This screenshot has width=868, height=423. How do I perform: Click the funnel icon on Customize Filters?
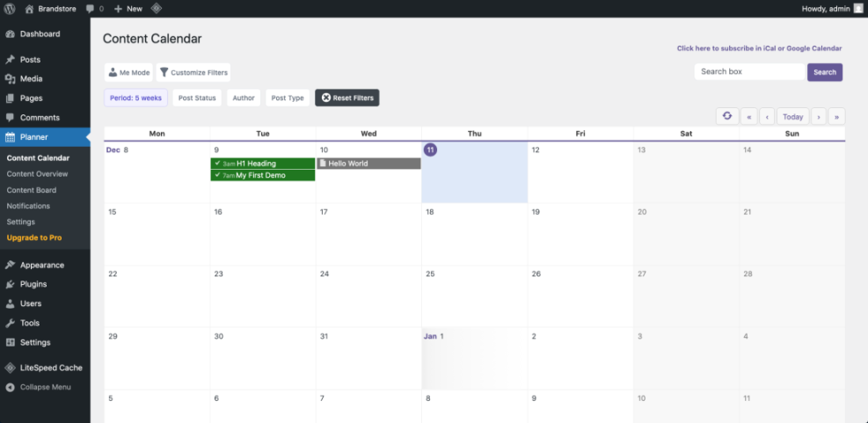164,72
